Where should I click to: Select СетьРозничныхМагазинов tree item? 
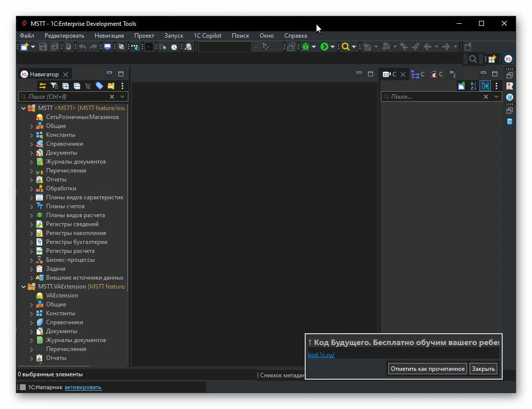(x=82, y=117)
